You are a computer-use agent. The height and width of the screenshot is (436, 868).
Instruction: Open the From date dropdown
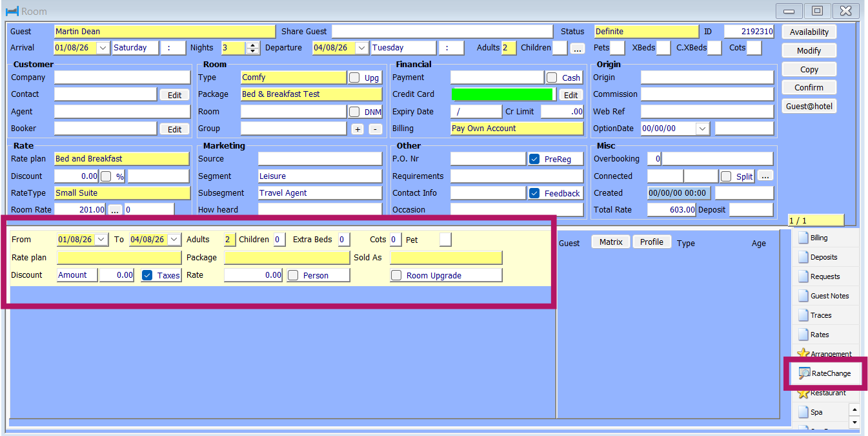(102, 240)
